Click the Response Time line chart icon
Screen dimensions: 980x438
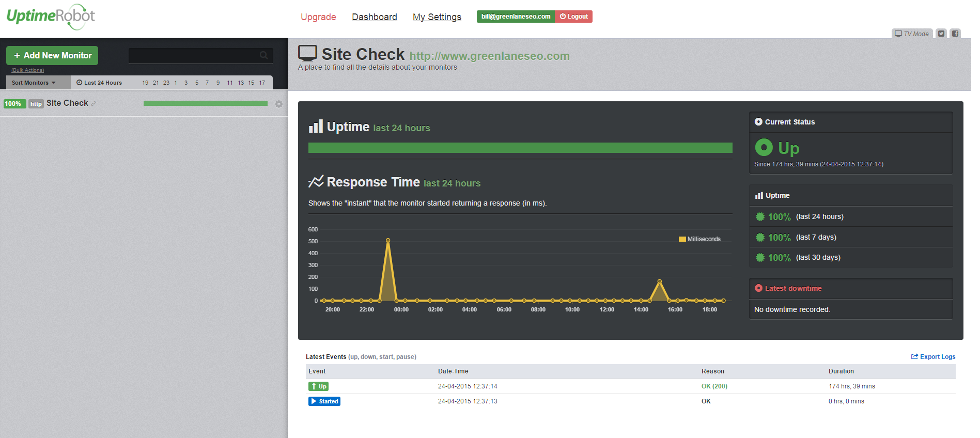(x=316, y=181)
